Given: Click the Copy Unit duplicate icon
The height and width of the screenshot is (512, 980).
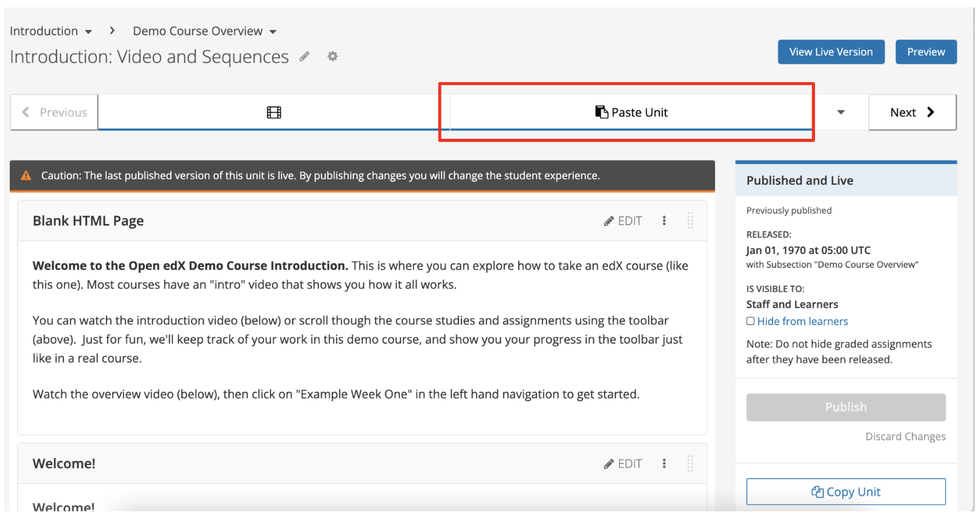Looking at the screenshot, I should [817, 491].
